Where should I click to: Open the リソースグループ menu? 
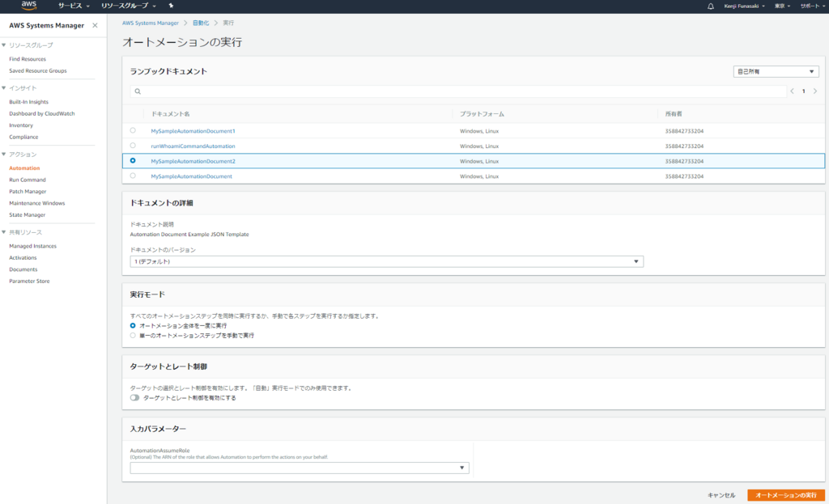tap(129, 6)
